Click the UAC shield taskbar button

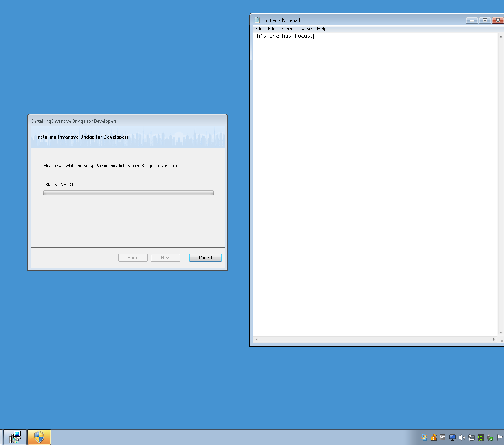(x=39, y=437)
